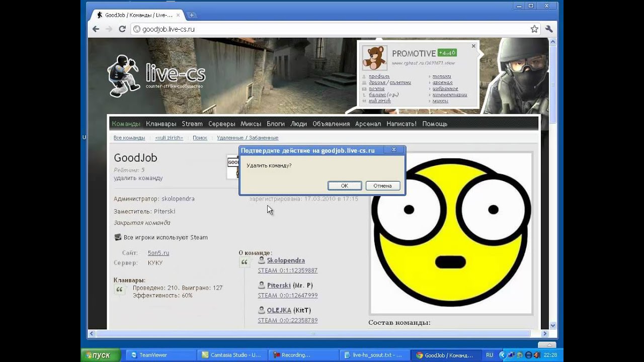Open Поиск submenu link
Viewport: 644px width, 362px height.
pyautogui.click(x=200, y=138)
